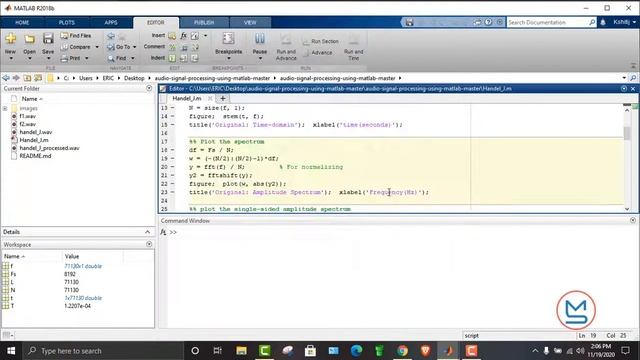The width and height of the screenshot is (640, 360).
Task: Open Workspace panel actions menu
Action: tap(149, 244)
